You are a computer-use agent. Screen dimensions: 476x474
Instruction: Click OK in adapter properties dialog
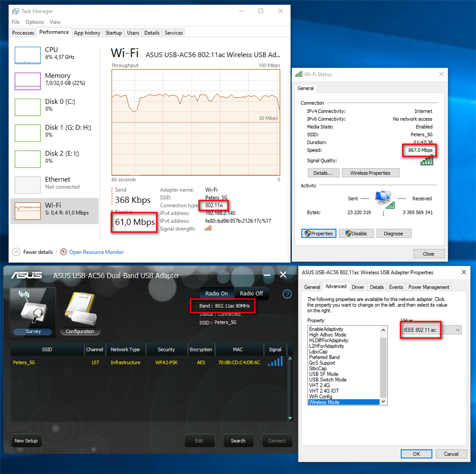416,454
